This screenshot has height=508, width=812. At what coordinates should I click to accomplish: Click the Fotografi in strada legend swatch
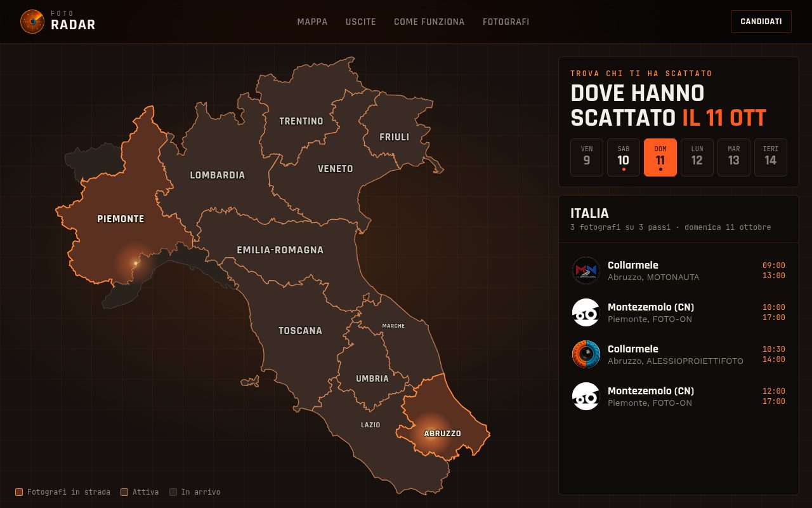[x=19, y=492]
